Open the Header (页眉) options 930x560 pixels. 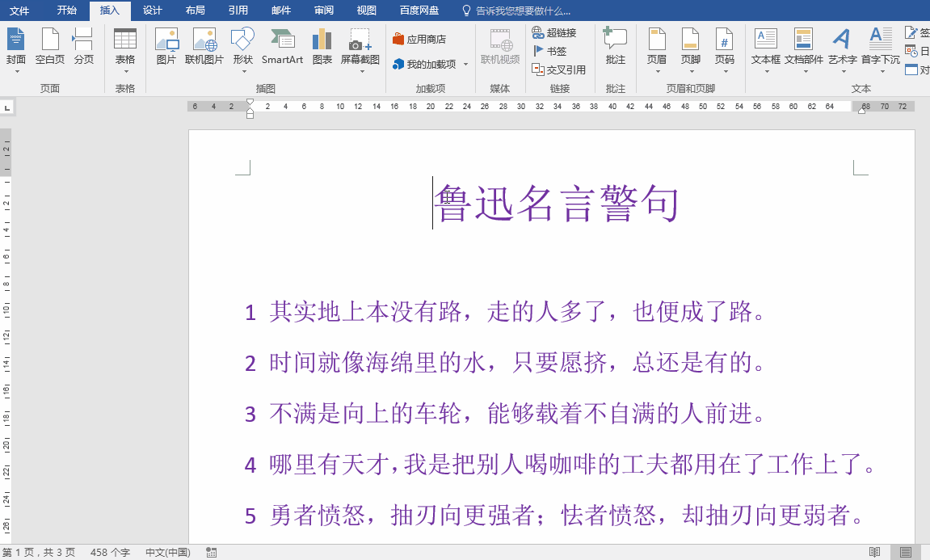[657, 48]
